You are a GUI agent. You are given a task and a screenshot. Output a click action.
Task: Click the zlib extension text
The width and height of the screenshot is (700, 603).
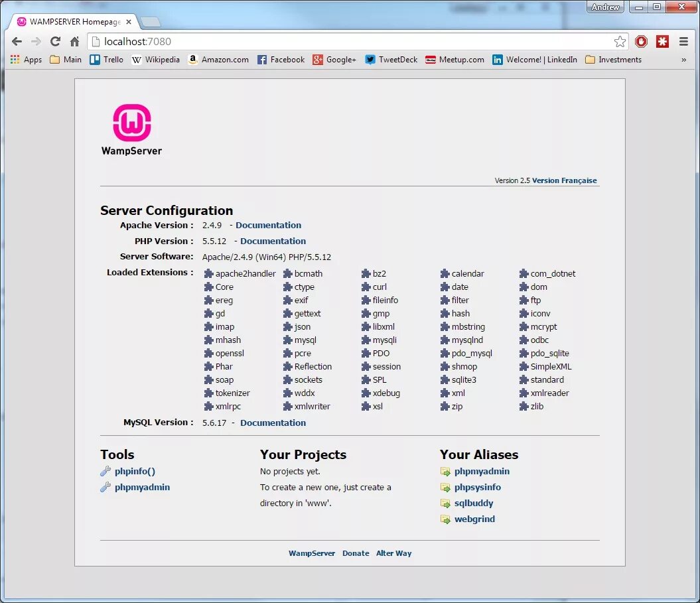coord(537,407)
